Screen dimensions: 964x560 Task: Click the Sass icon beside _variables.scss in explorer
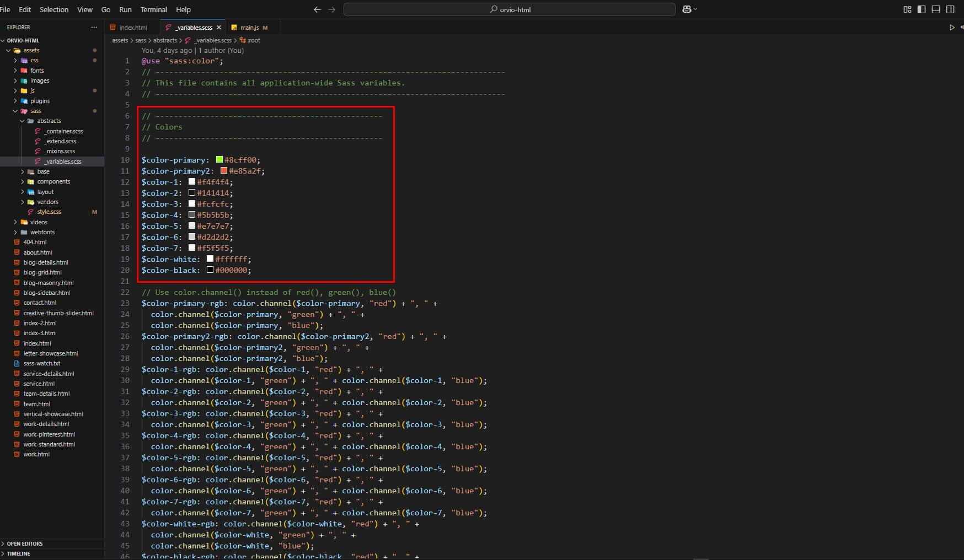[x=38, y=161]
